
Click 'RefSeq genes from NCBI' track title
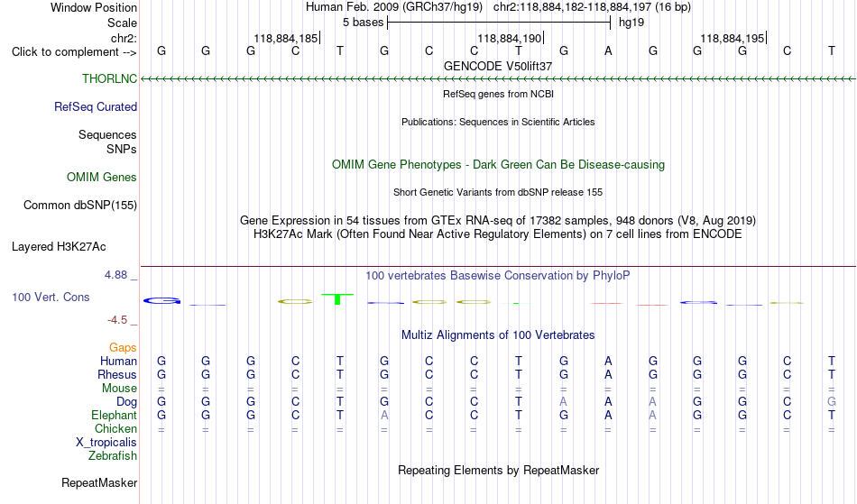pos(498,94)
